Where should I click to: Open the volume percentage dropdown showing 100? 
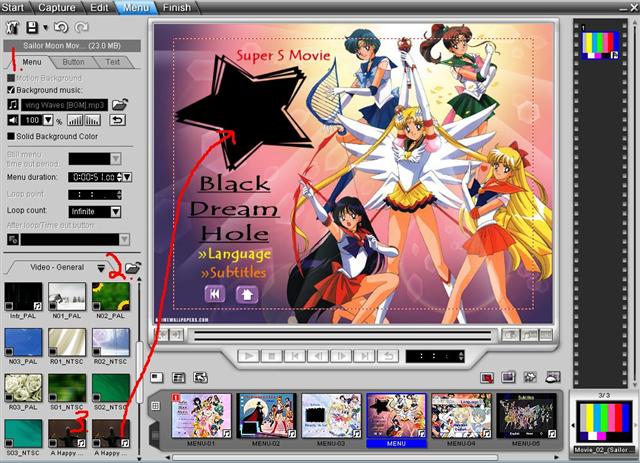tap(48, 120)
